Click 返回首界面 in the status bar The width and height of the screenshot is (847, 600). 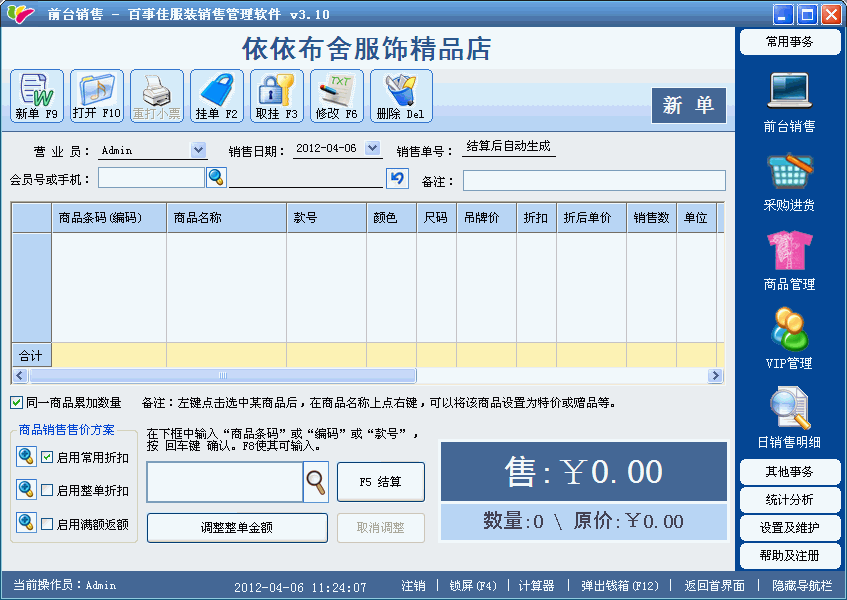(714, 586)
